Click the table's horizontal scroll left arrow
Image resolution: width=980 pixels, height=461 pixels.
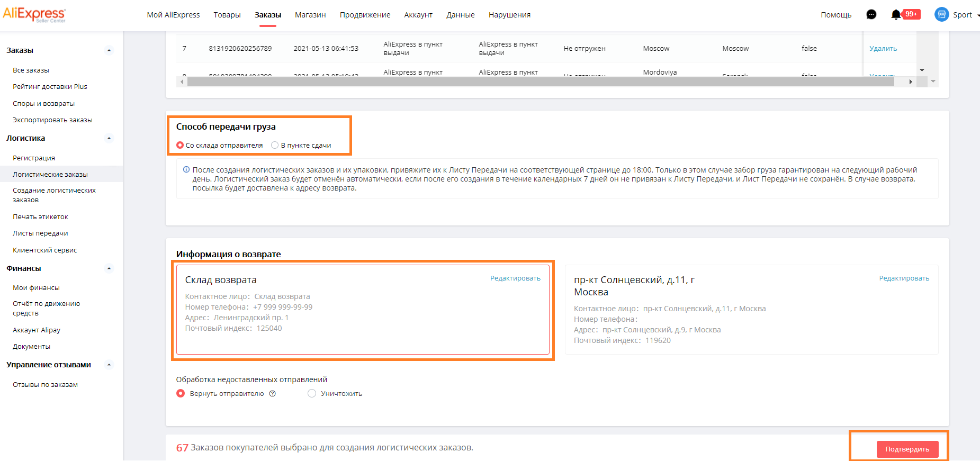click(x=183, y=82)
